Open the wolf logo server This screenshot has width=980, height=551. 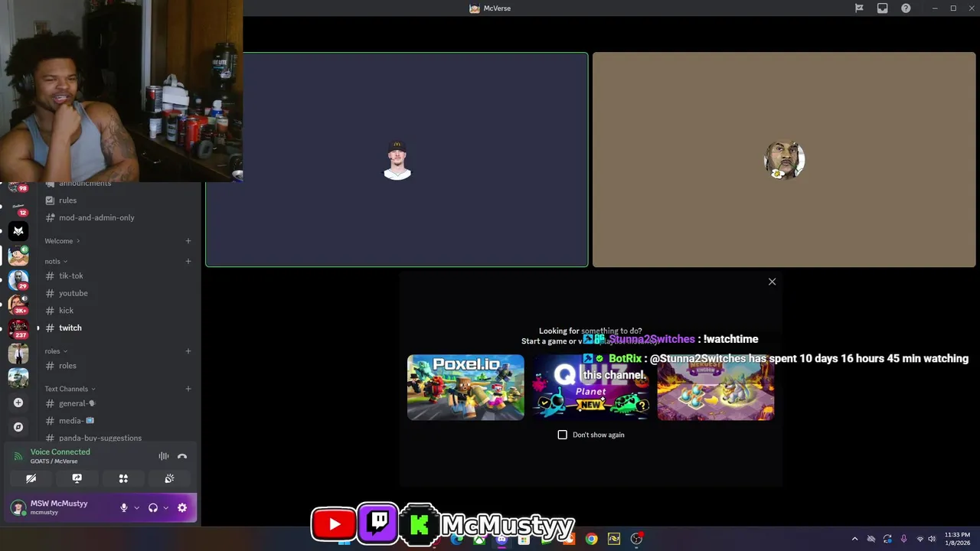point(18,230)
